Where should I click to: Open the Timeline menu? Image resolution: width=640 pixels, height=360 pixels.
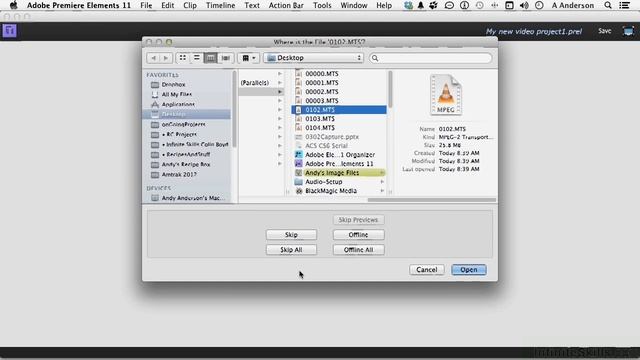pos(220,5)
